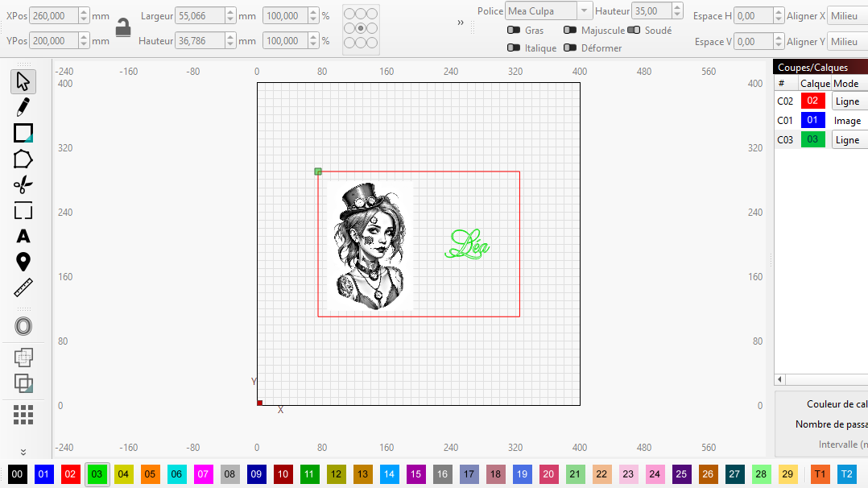Click the Calque column header
This screenshot has height=488, width=868.
click(x=815, y=84)
